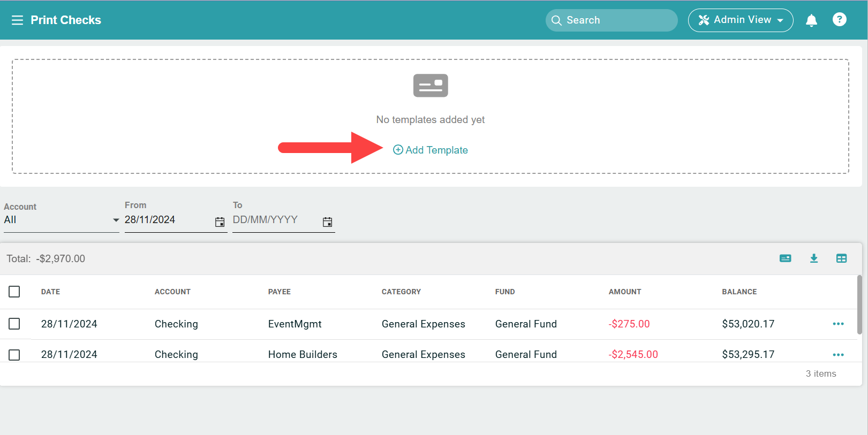Image resolution: width=868 pixels, height=435 pixels.
Task: Open more options for Home Builders row
Action: click(x=838, y=354)
